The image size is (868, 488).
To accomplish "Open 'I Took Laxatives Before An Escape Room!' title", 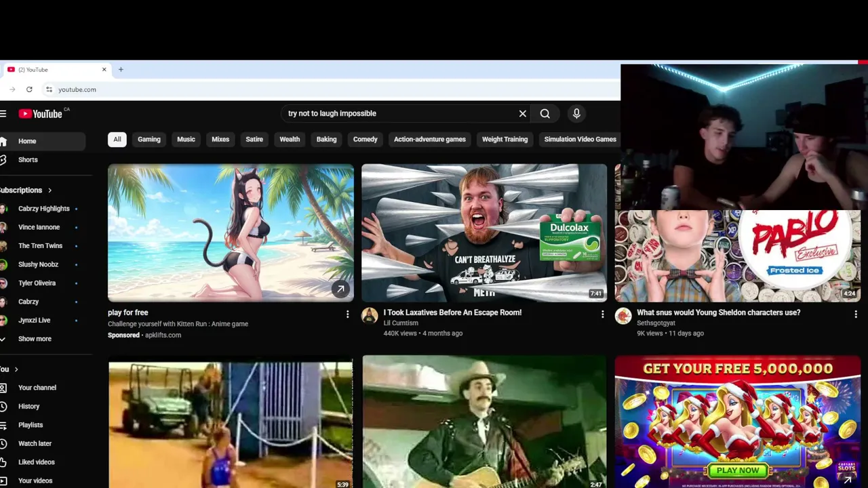I will pos(452,312).
